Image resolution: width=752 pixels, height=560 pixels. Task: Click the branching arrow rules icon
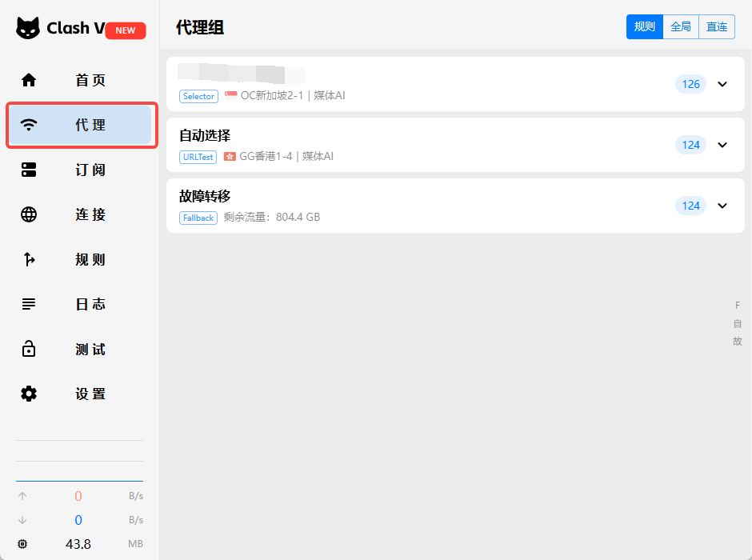[x=29, y=259]
